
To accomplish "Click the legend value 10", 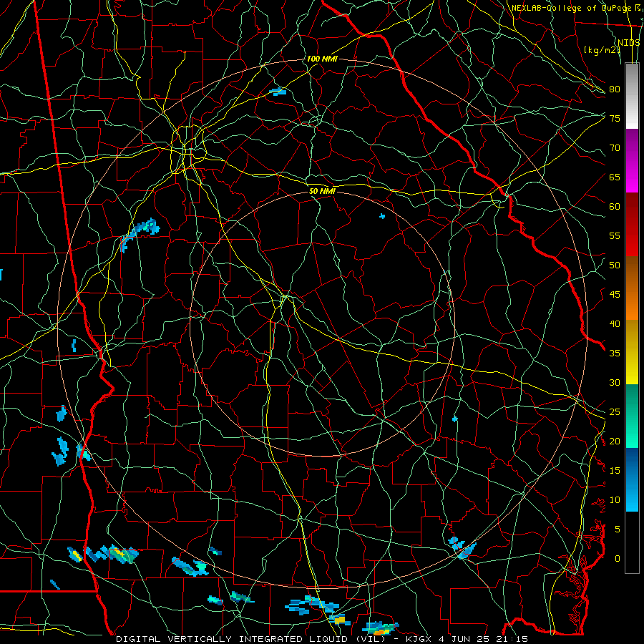I will tap(615, 500).
